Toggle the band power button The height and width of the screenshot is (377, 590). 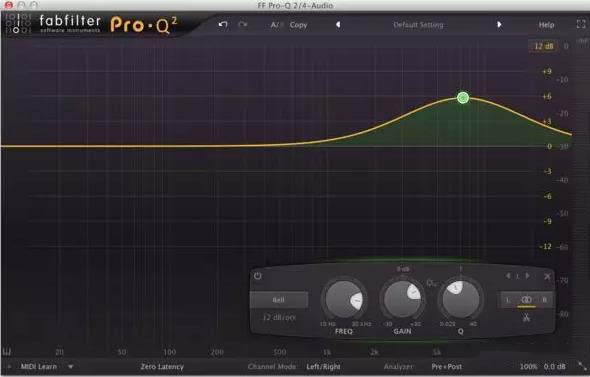click(258, 276)
